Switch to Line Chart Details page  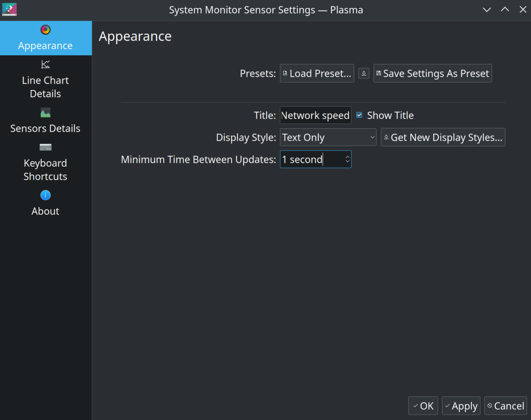46,87
